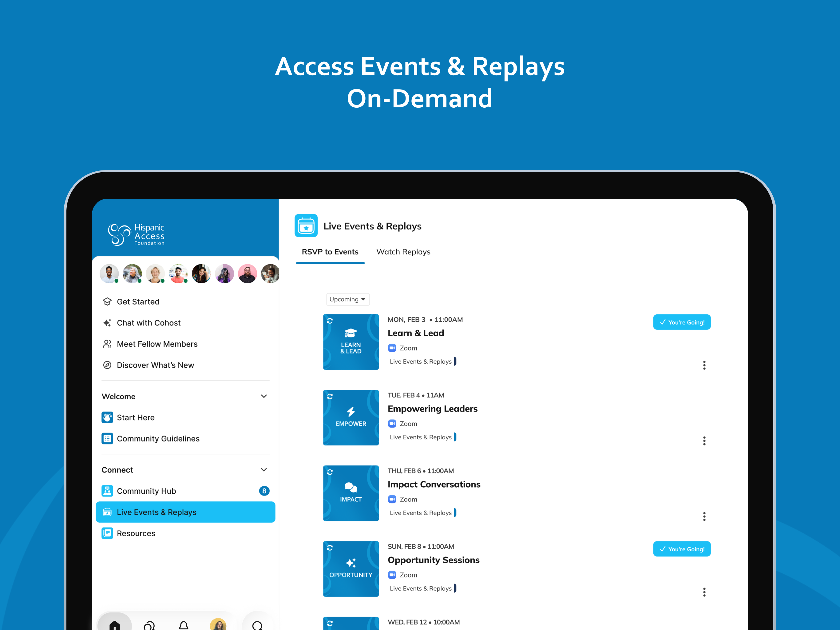Toggle You're Going for Opportunity Sessions
The image size is (840, 630).
682,549
